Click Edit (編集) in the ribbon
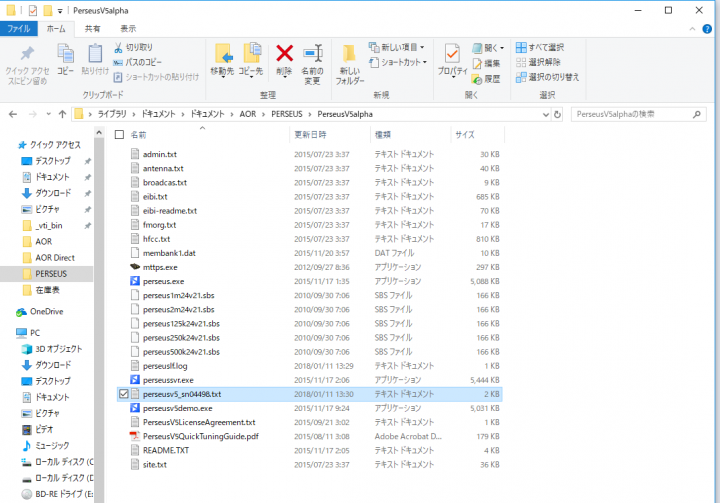The height and width of the screenshot is (503, 720). [486, 63]
